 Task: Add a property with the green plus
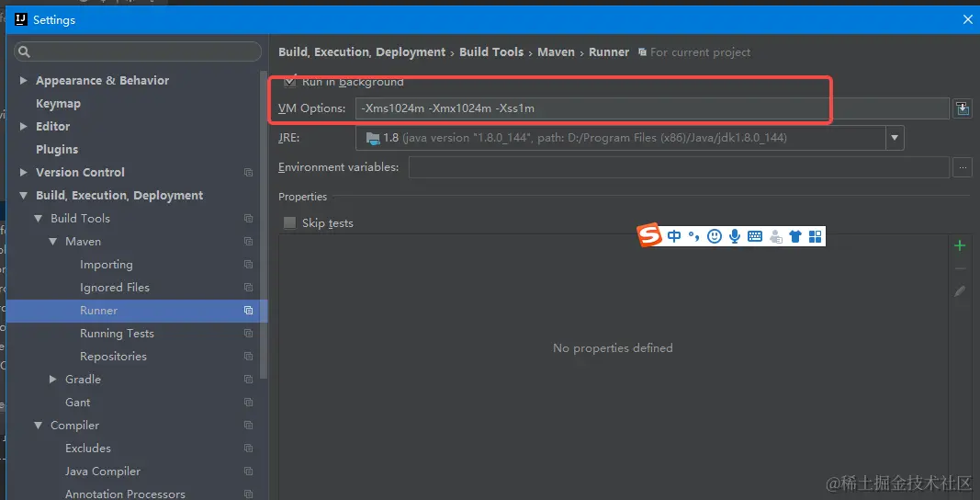click(x=960, y=246)
